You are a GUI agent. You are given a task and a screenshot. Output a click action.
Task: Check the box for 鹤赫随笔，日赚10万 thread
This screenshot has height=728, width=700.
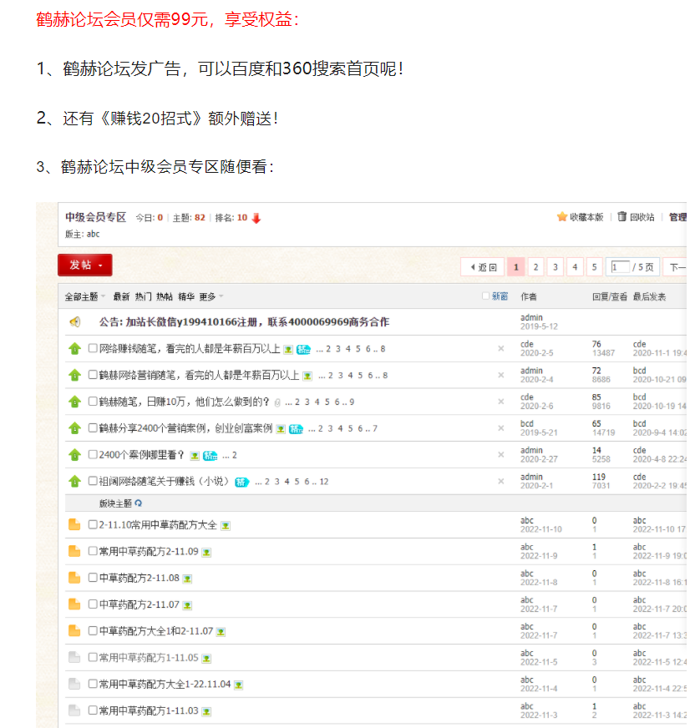[93, 402]
